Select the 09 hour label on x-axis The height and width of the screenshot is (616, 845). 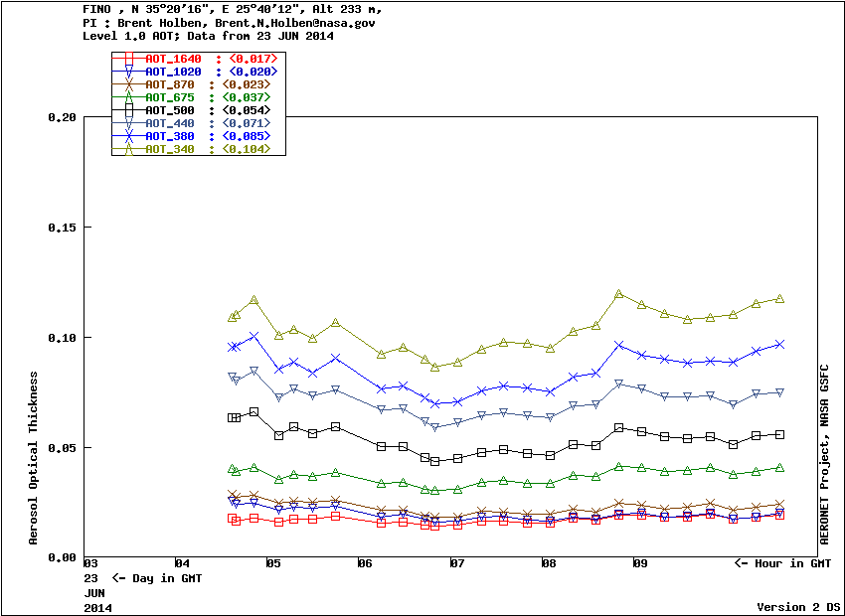coord(640,564)
